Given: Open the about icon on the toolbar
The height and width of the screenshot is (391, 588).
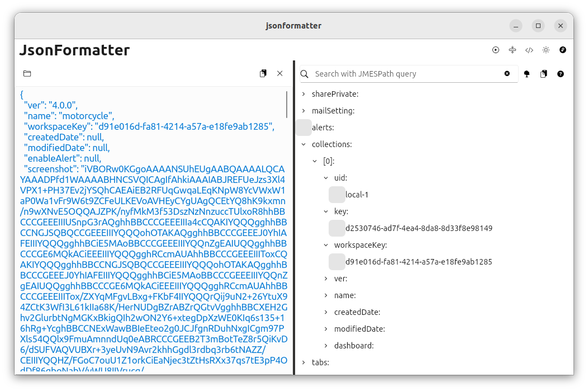Looking at the screenshot, I should tap(563, 50).
